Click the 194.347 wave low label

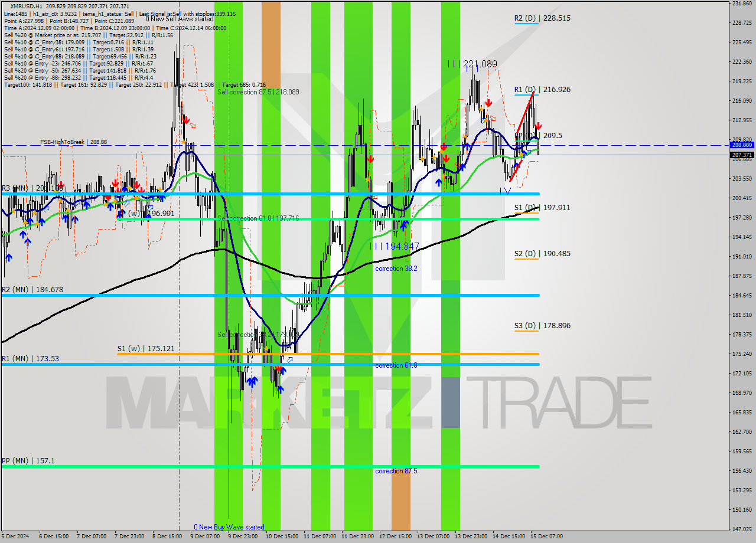[394, 246]
